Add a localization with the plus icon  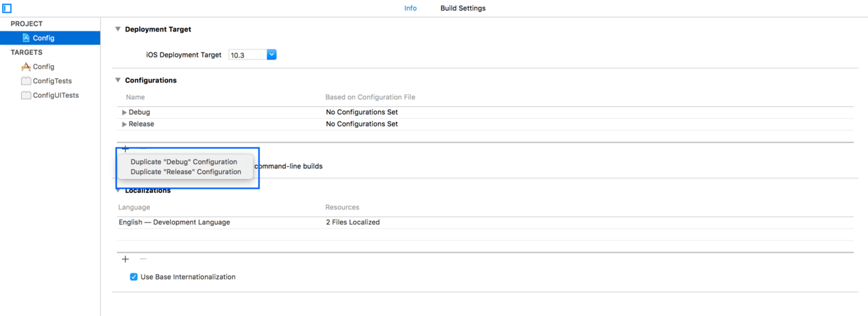tap(125, 259)
